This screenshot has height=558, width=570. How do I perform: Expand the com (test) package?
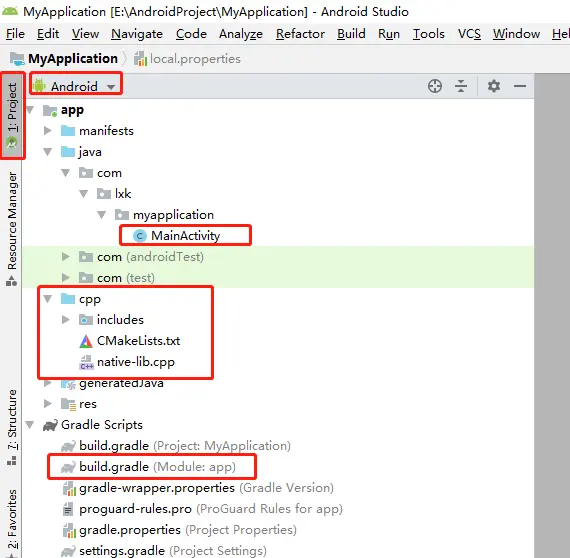point(66,278)
